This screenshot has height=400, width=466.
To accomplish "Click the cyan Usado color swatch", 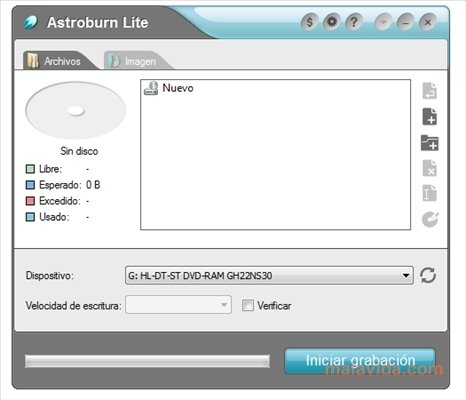I will 30,217.
